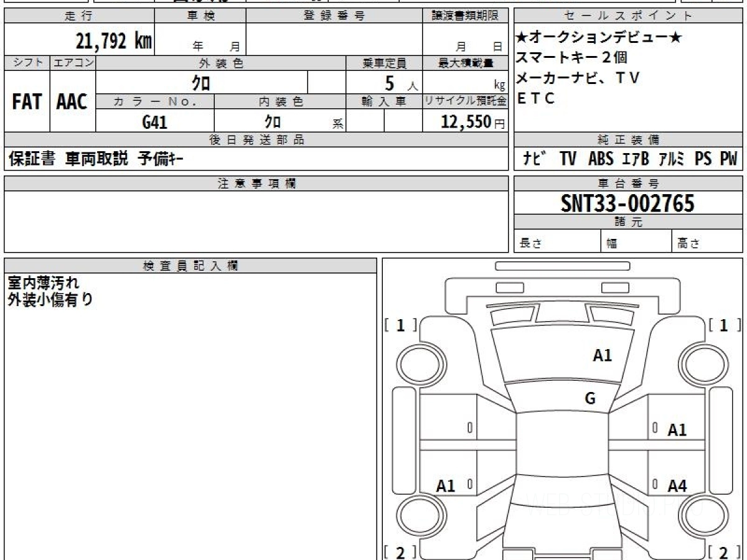The height and width of the screenshot is (560, 747).
Task: Click TV in the 純正装備 row
Action: (568, 159)
